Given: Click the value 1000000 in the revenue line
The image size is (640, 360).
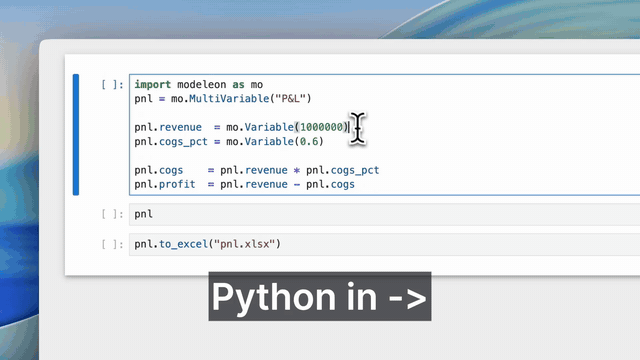Looking at the screenshot, I should tap(321, 127).
